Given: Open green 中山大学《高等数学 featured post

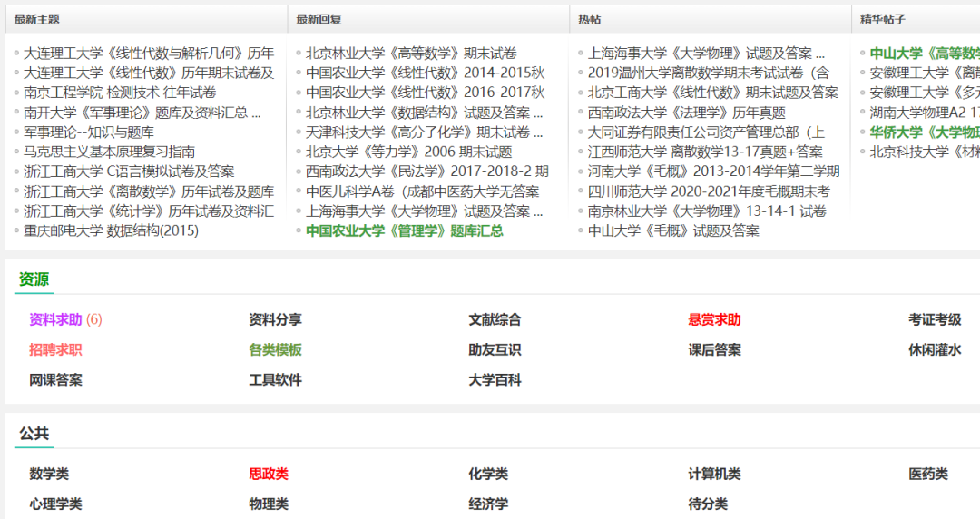Looking at the screenshot, I should [x=925, y=54].
